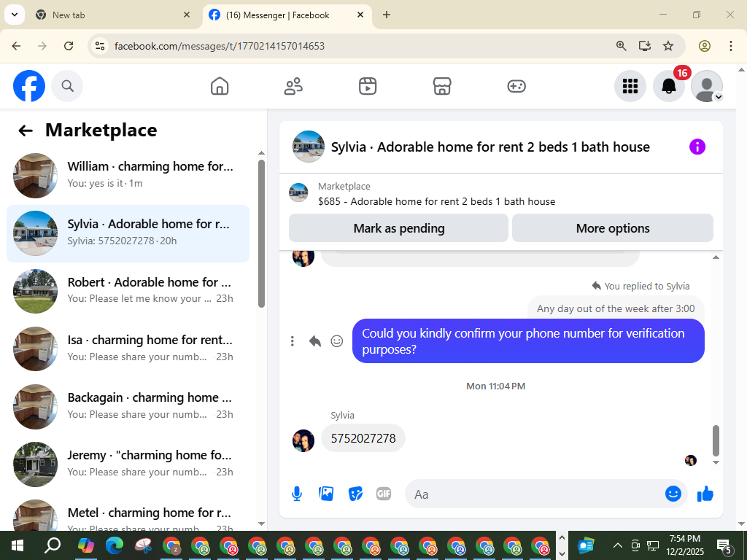Launch Microsoft Edge from taskbar
The width and height of the screenshot is (747, 560).
pyautogui.click(x=115, y=545)
